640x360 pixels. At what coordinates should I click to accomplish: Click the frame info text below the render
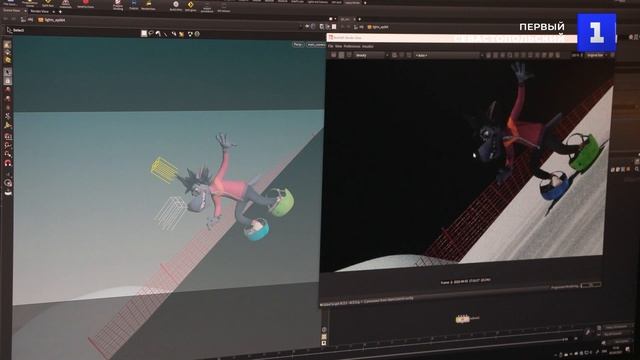(465, 281)
